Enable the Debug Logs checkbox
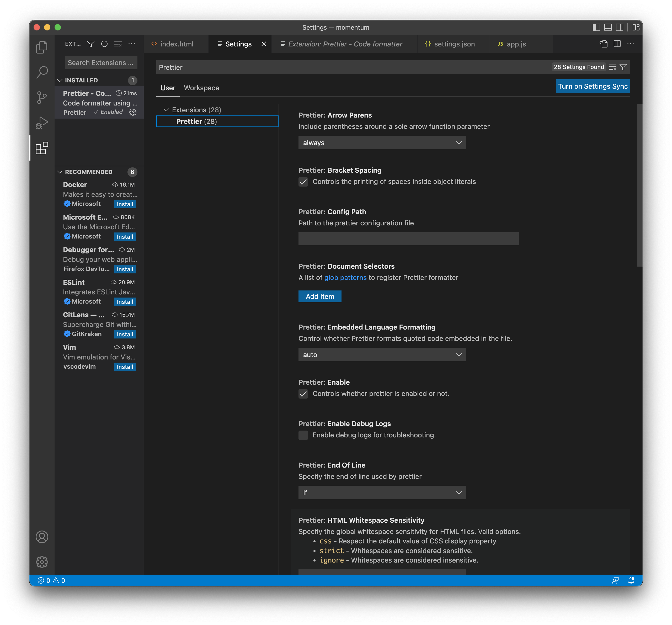The image size is (672, 625). pyautogui.click(x=303, y=435)
